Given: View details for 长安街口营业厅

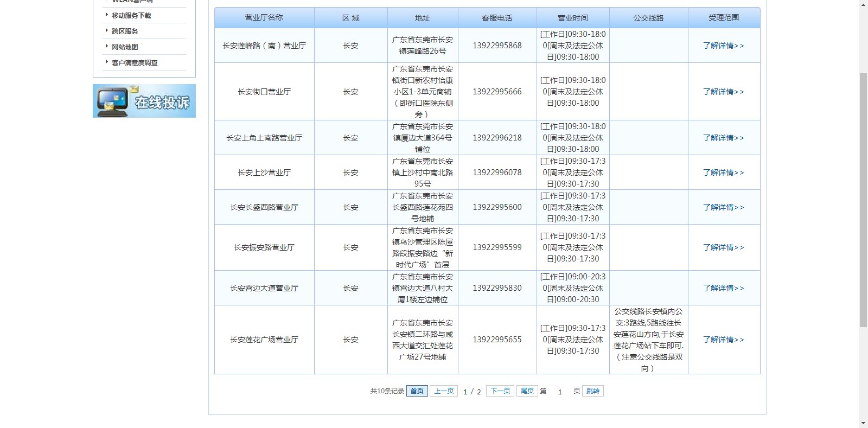Looking at the screenshot, I should (x=724, y=92).
